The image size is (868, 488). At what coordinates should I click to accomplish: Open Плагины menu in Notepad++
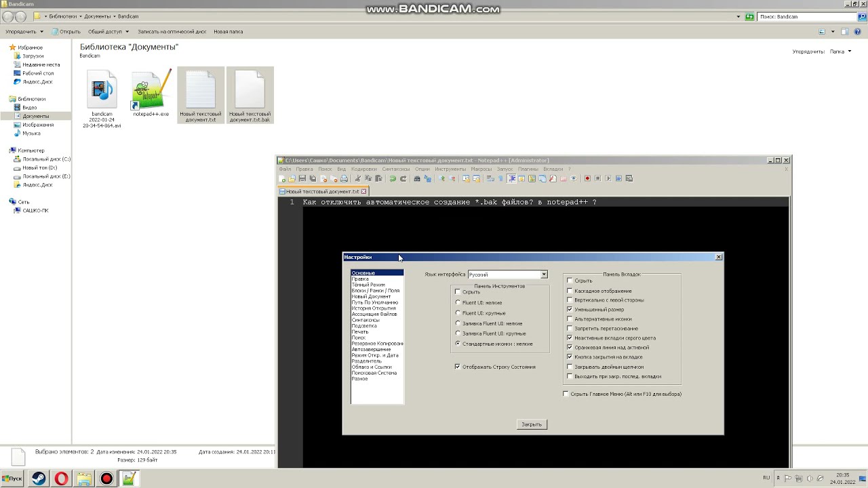tap(528, 169)
